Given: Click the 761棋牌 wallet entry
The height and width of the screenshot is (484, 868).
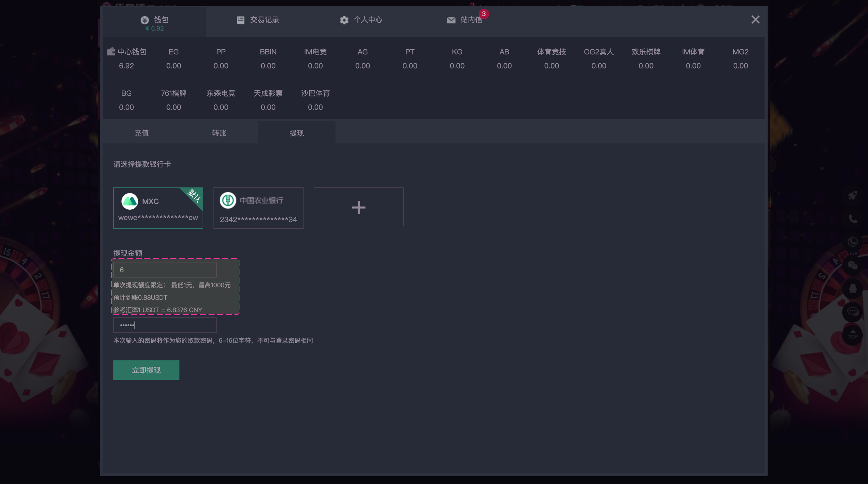Looking at the screenshot, I should [174, 94].
